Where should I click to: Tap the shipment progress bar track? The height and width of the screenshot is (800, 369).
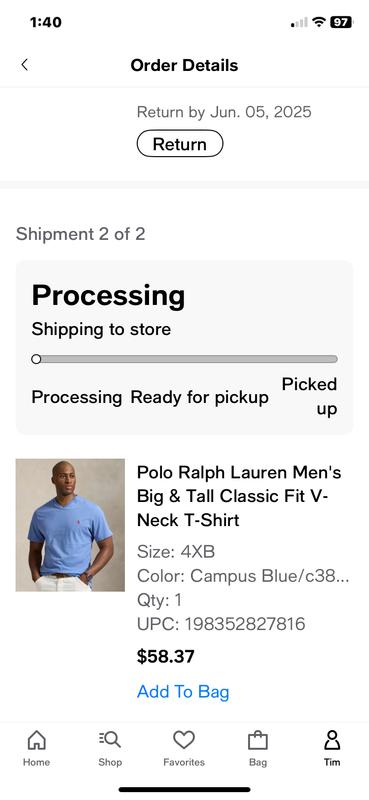click(x=185, y=359)
